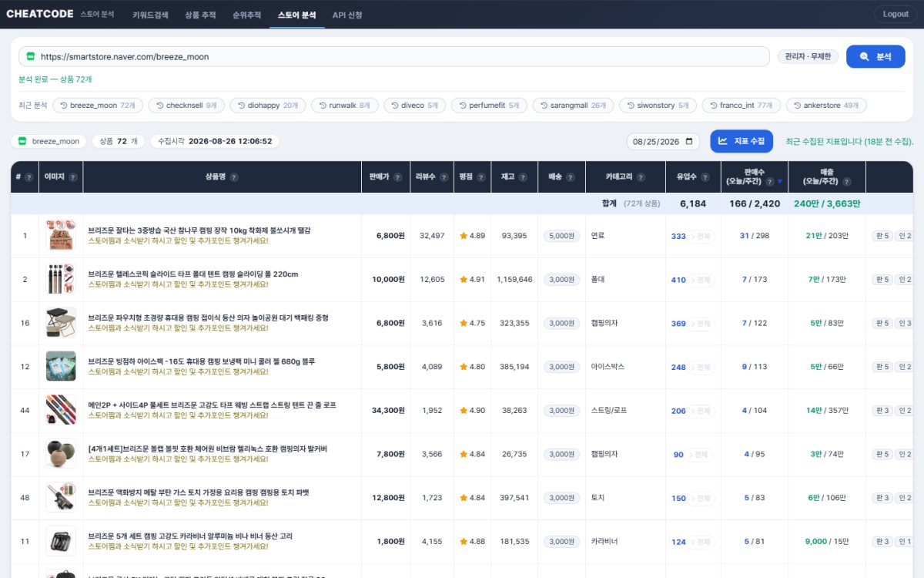The width and height of the screenshot is (924, 578).
Task: Run the blue 분석 search button
Action: coord(875,56)
